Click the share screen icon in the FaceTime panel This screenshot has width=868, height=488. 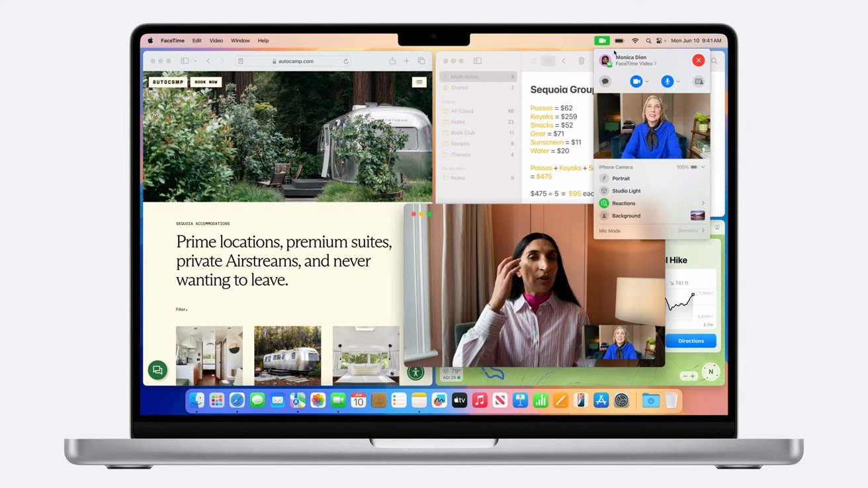699,81
